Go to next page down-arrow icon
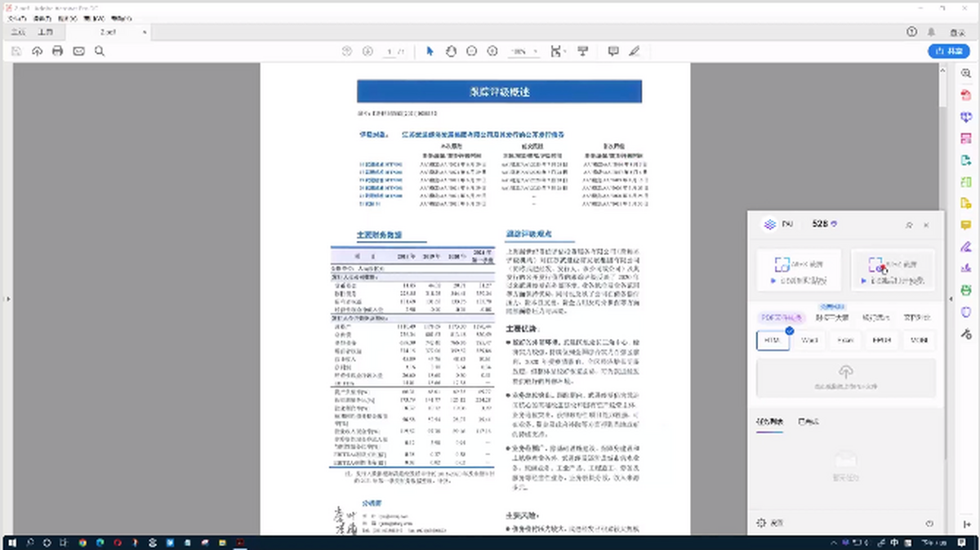 click(367, 51)
